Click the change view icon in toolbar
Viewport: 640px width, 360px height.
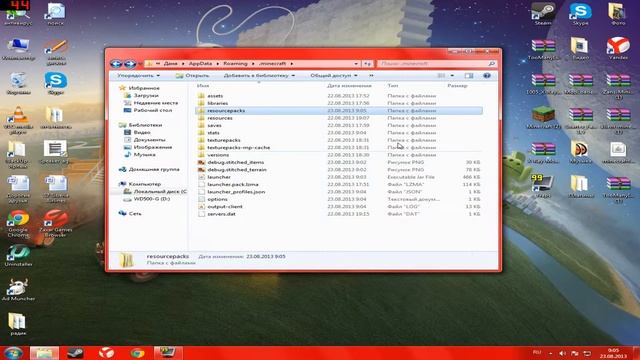pos(441,76)
